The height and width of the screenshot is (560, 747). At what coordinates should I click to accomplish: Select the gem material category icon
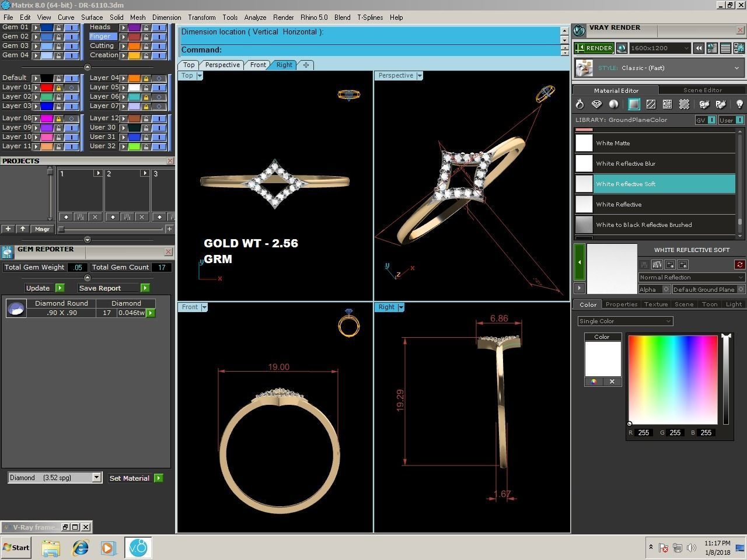(596, 104)
